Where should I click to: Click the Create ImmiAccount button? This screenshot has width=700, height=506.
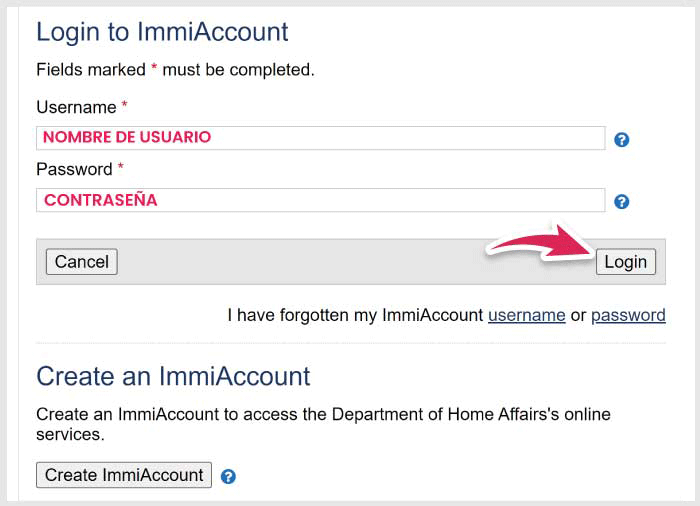(x=124, y=475)
